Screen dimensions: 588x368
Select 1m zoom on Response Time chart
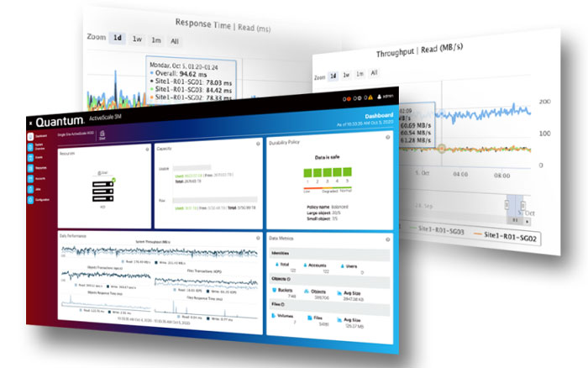click(x=156, y=40)
